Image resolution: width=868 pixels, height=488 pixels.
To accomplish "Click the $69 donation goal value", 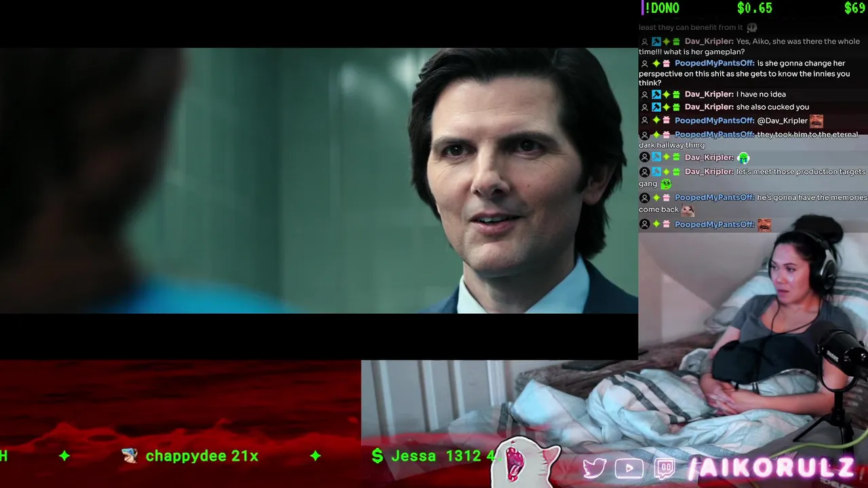I will [x=854, y=8].
